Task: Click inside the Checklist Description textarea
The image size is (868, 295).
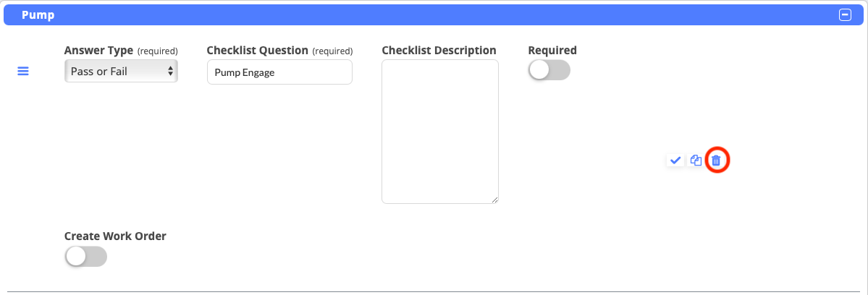Action: [439, 131]
